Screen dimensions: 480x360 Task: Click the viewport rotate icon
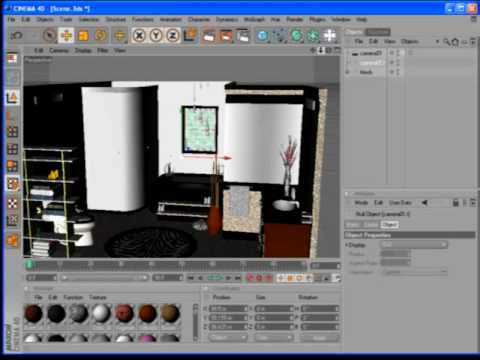329,50
